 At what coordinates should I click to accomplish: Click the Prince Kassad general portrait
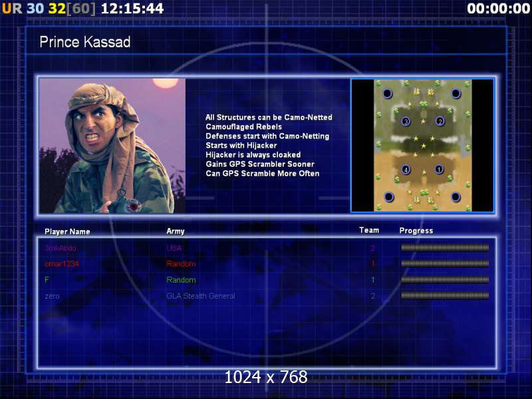click(112, 146)
